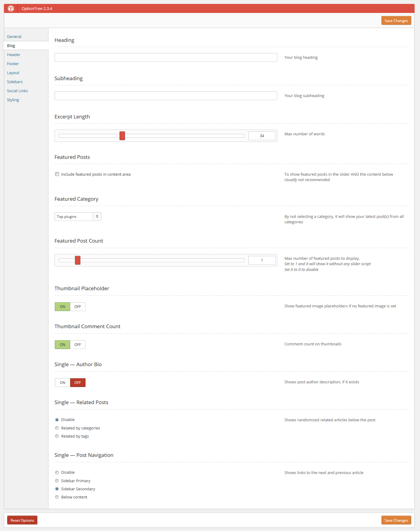
Task: Enable Include featured posts in content area
Action: (57, 174)
